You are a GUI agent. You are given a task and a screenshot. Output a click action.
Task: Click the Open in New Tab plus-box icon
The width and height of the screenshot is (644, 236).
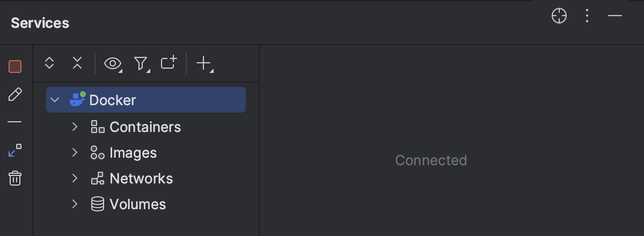click(169, 63)
